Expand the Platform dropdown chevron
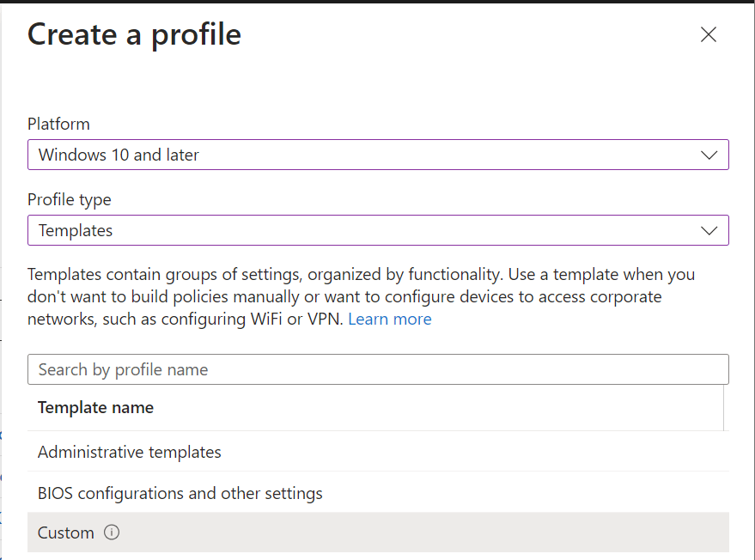 point(709,155)
